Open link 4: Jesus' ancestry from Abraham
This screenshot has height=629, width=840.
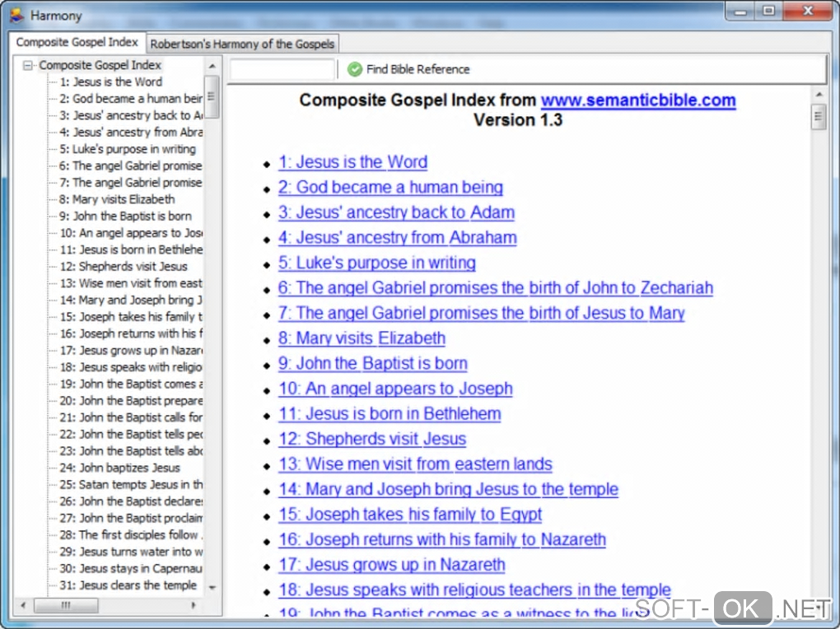[398, 237]
